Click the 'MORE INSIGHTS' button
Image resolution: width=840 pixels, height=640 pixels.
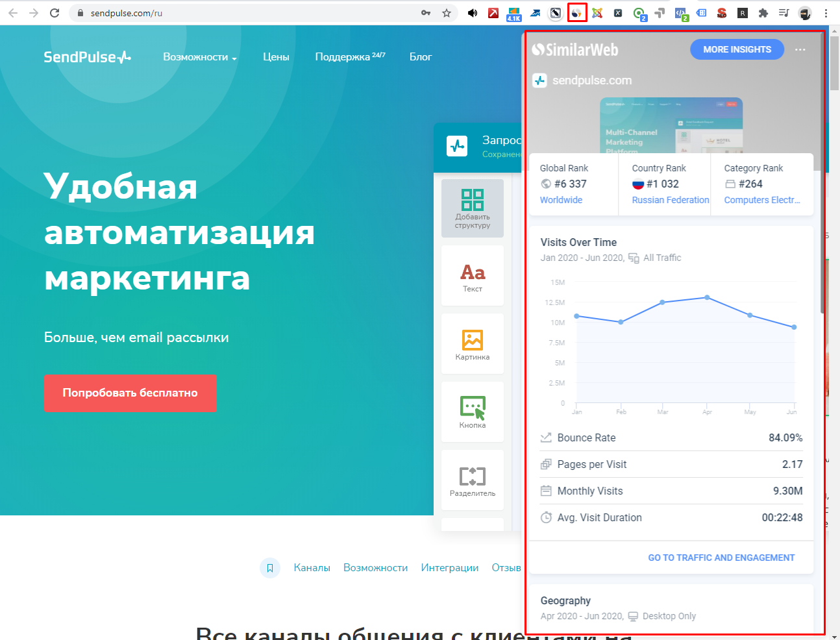[737, 49]
